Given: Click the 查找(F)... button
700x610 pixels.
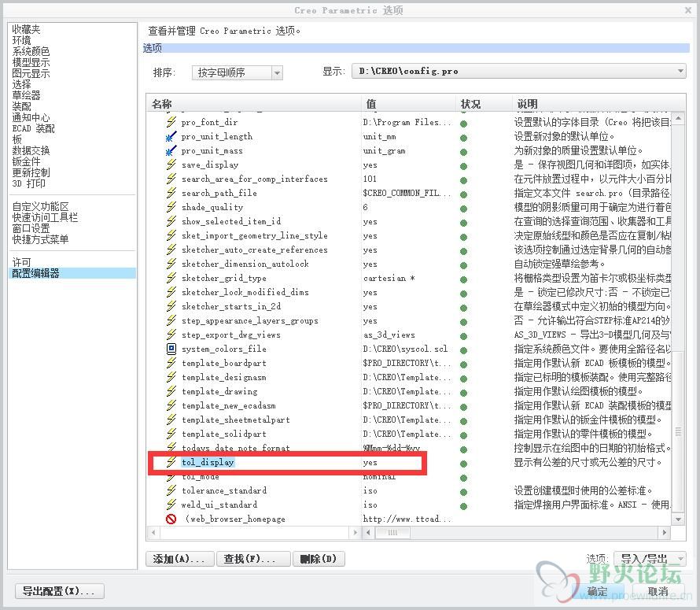Looking at the screenshot, I should 253,559.
